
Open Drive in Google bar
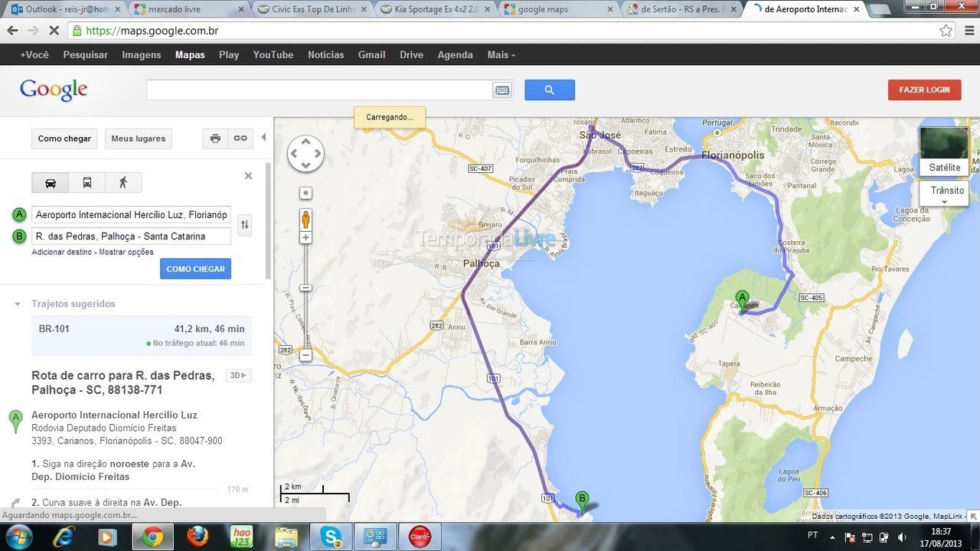[x=411, y=54]
